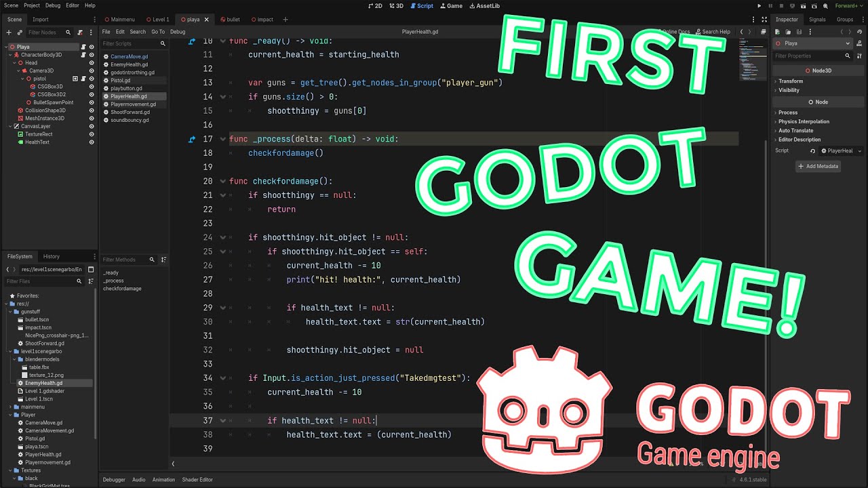Run the project with play button

759,5
